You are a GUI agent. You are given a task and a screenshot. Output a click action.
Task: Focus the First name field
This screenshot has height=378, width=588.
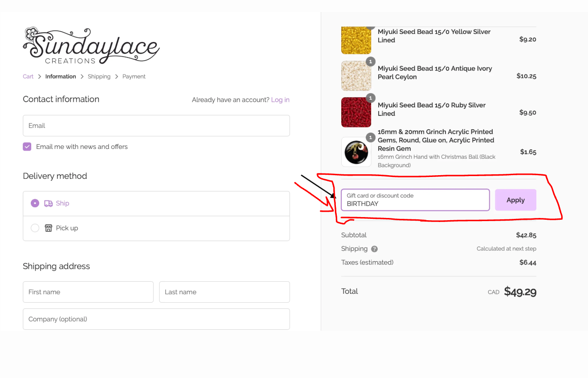tap(88, 292)
